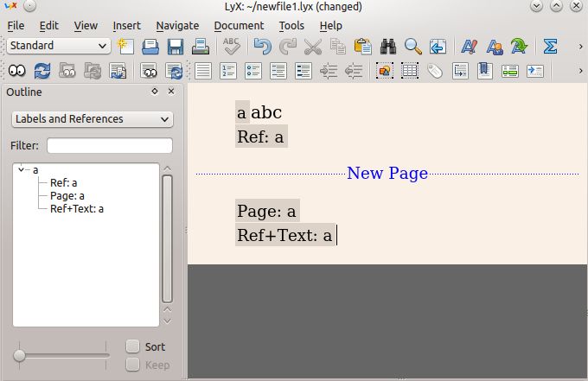Viewport: 588px width, 381px height.
Task: Collapse the 'a' label tree node
Action: click(22, 169)
